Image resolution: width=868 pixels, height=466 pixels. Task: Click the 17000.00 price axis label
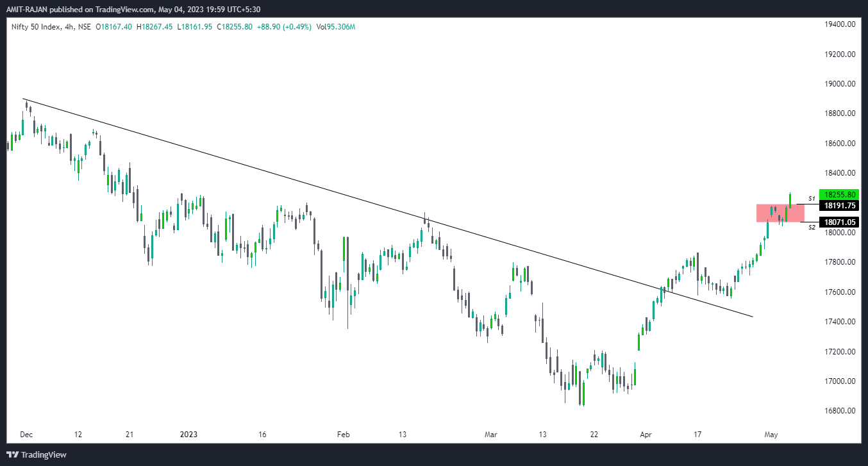[x=839, y=381]
